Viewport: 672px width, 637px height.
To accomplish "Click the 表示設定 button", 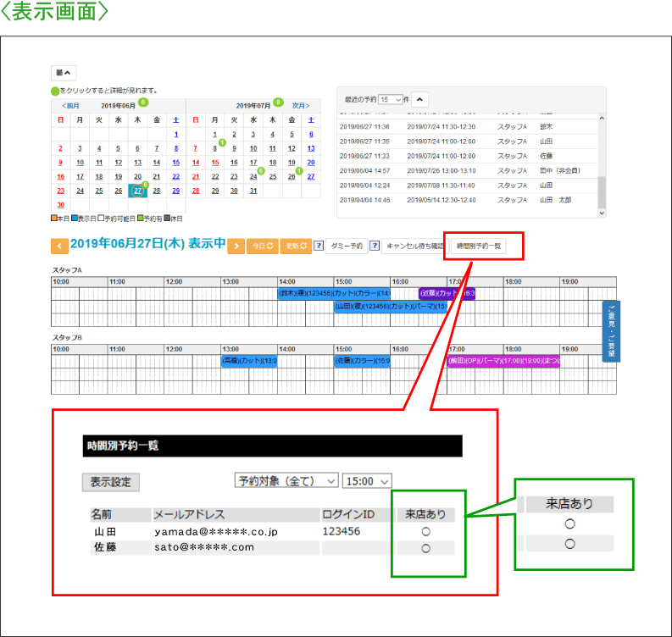I will pyautogui.click(x=111, y=482).
